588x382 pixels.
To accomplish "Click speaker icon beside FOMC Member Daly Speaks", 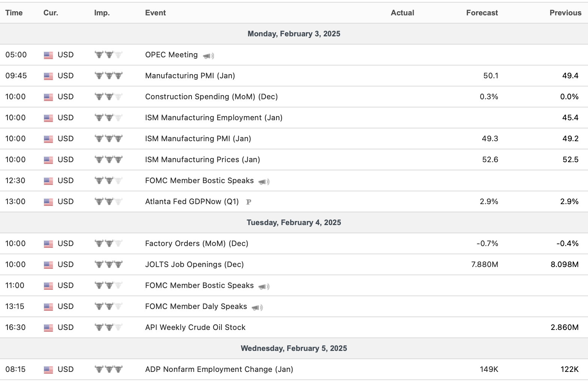I will 257,307.
